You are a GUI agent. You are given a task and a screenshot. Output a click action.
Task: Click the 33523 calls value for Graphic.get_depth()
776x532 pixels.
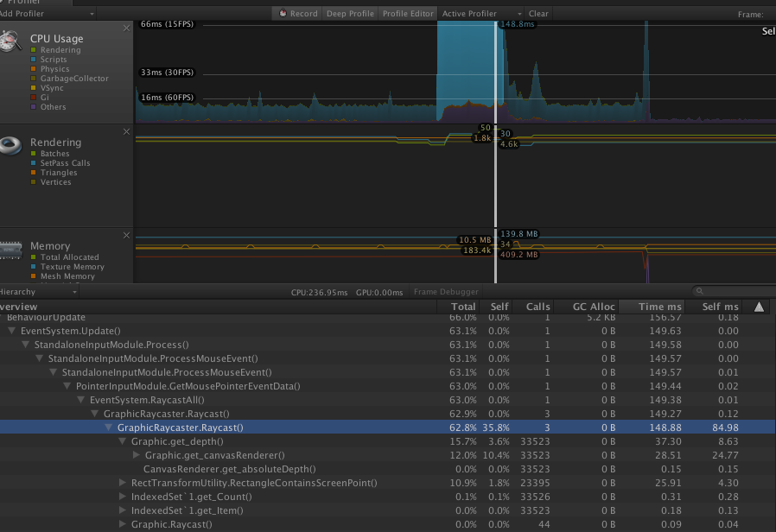coord(535,441)
